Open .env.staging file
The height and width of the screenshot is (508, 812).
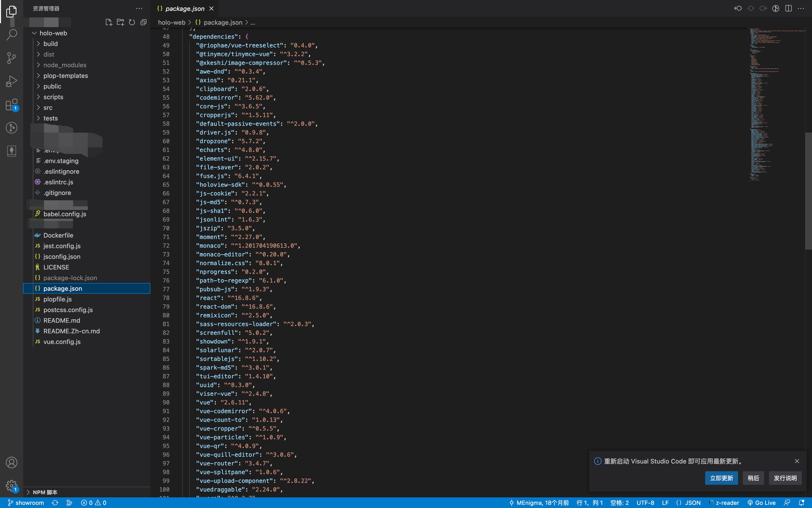[87, 161]
